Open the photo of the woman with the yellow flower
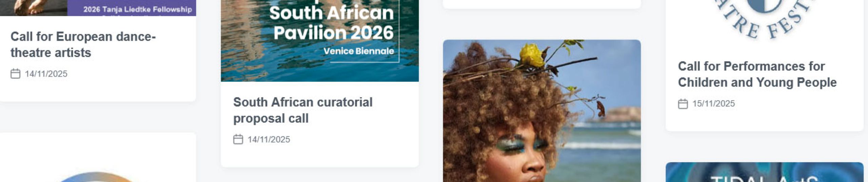 point(542,111)
